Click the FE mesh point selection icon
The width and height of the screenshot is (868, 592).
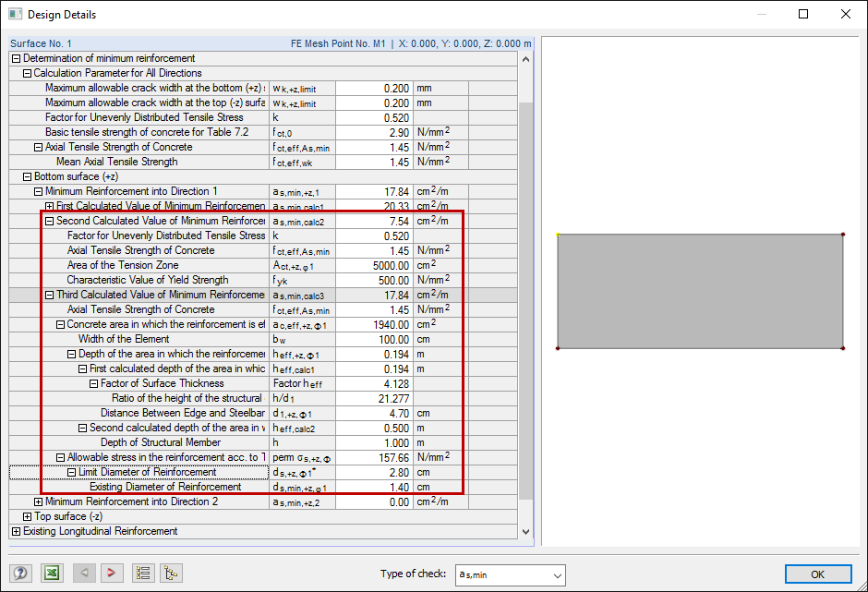pyautogui.click(x=171, y=573)
